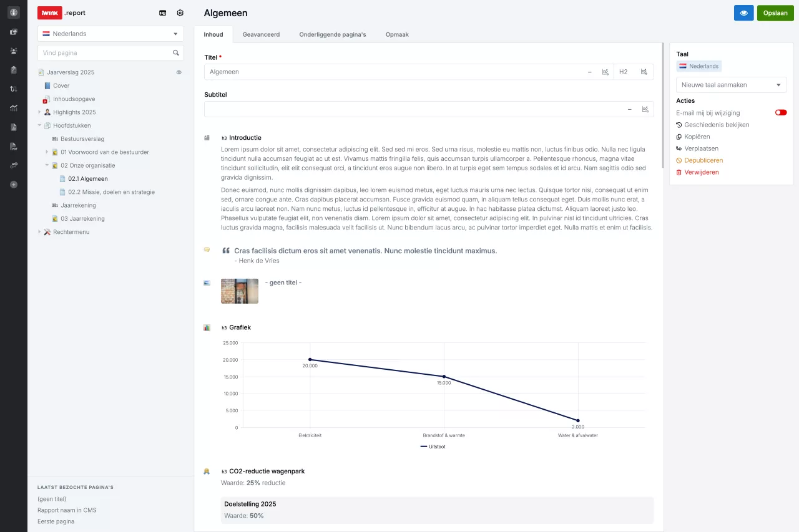This screenshot has height=532, width=799.
Task: Click the Depubliceren action link
Action: [703, 160]
